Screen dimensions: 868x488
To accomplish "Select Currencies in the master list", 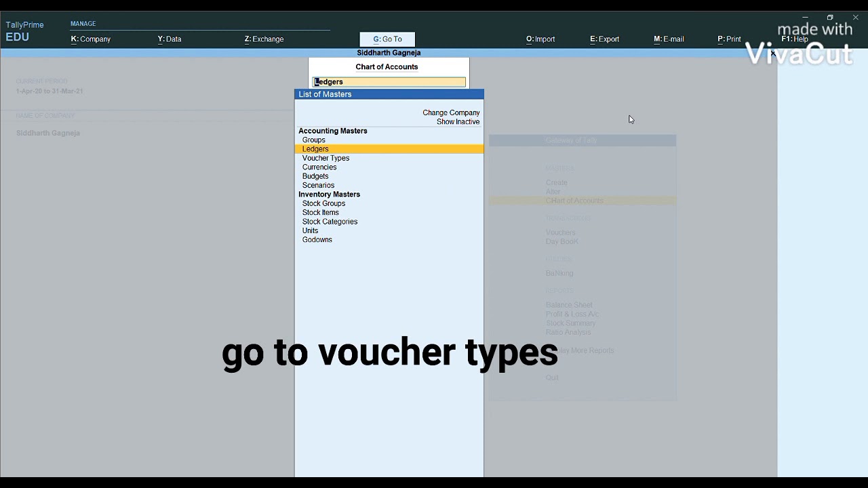I will (x=319, y=167).
